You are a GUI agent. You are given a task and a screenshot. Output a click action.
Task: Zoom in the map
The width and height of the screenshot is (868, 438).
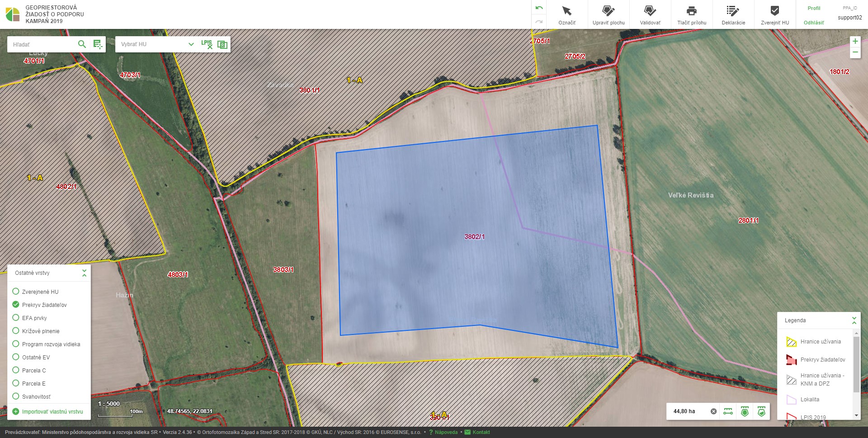855,41
